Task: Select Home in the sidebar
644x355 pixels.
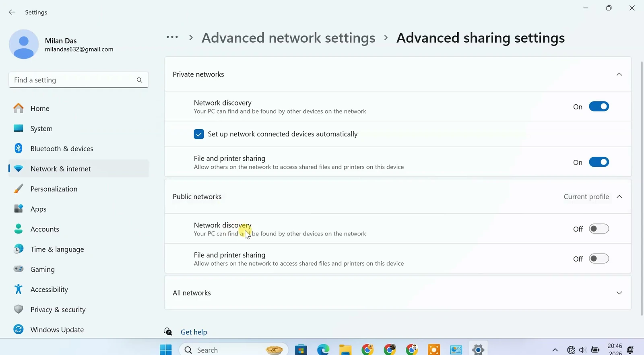Action: pyautogui.click(x=78, y=108)
